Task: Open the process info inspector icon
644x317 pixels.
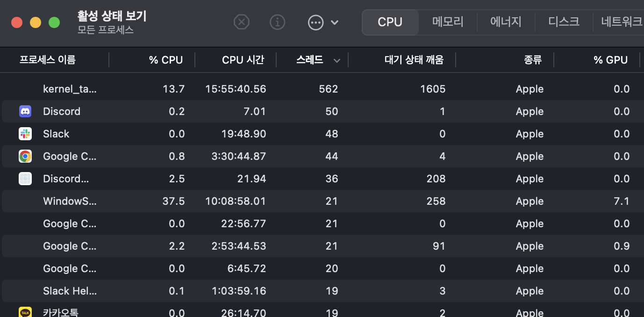Action: [278, 22]
